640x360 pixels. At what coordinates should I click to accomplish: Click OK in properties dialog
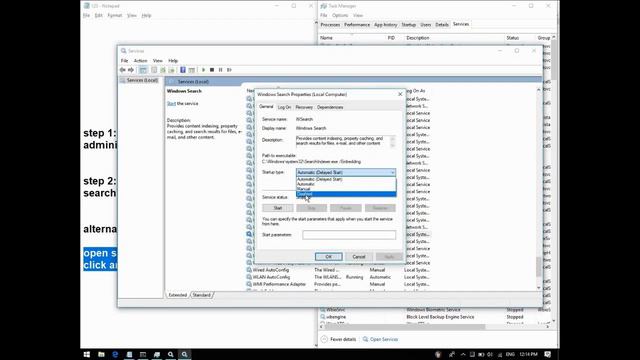(x=329, y=256)
